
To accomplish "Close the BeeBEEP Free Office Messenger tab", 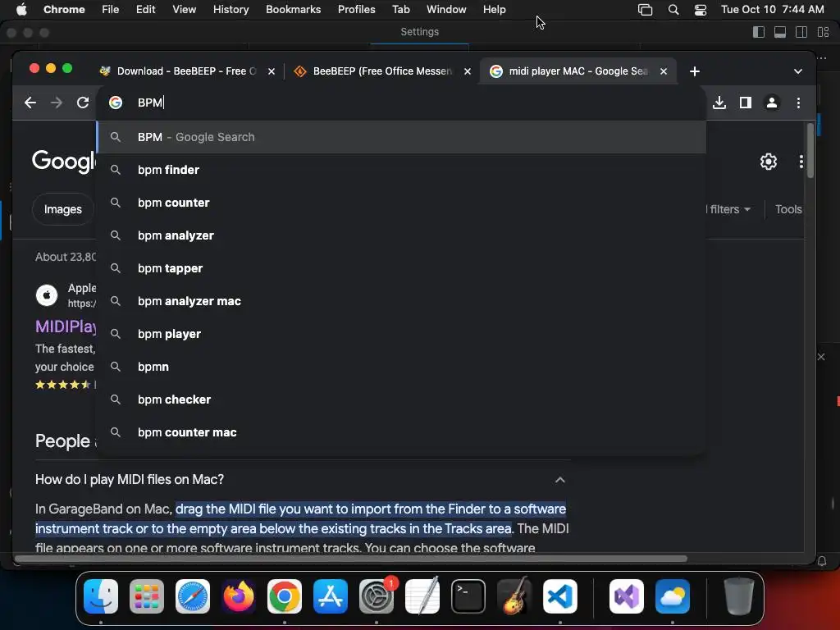I will 467,71.
